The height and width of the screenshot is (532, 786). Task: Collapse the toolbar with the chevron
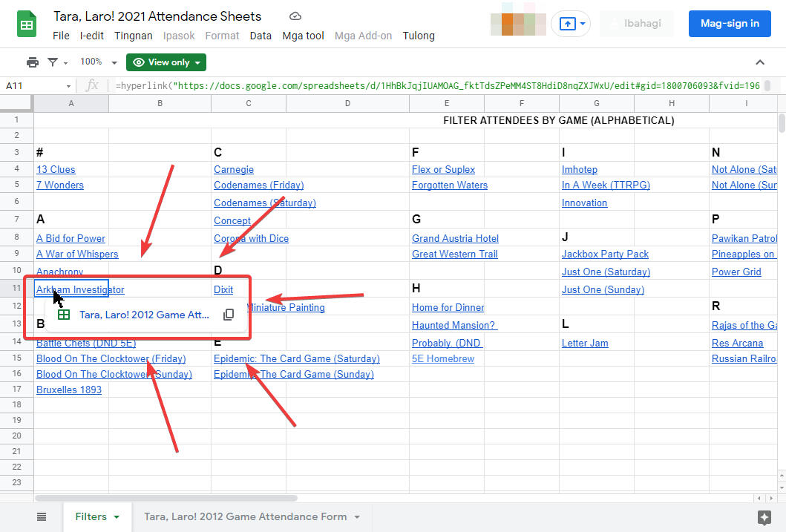point(759,62)
